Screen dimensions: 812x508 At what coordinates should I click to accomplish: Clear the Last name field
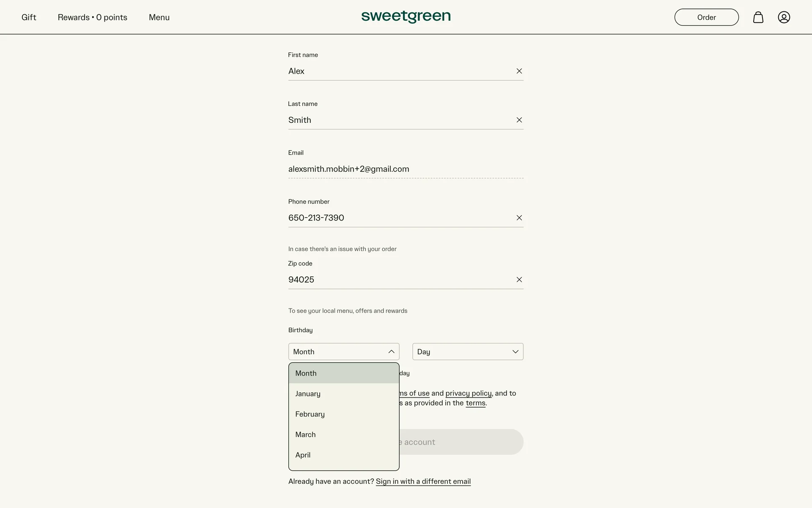(x=519, y=120)
